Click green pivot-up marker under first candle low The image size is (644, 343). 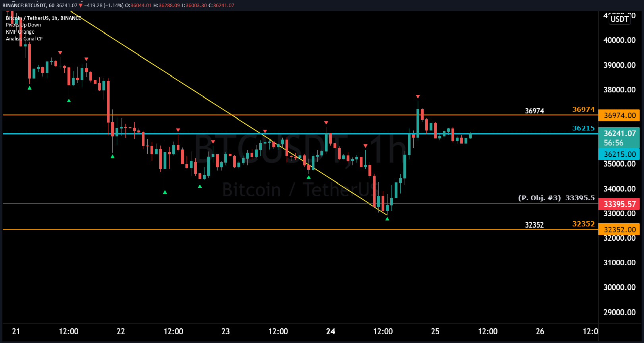pyautogui.click(x=29, y=88)
